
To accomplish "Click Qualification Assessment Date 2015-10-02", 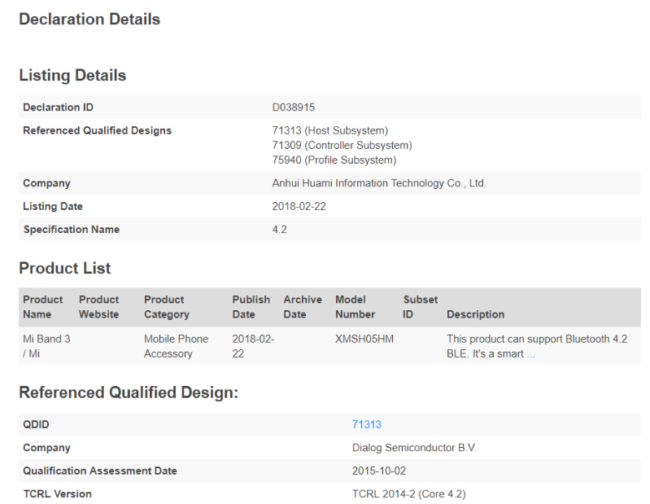I will (379, 471).
